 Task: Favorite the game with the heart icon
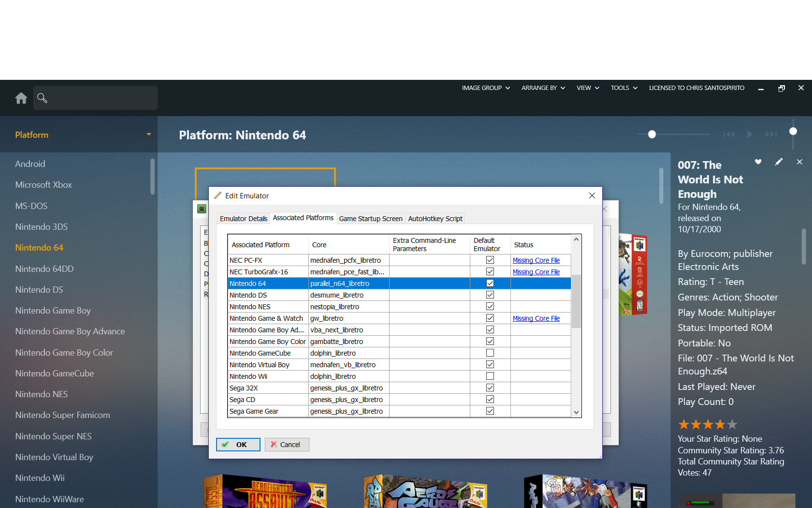(758, 162)
